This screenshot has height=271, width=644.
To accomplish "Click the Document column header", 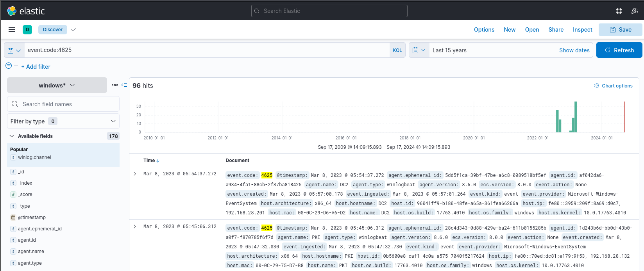I will click(237, 160).
